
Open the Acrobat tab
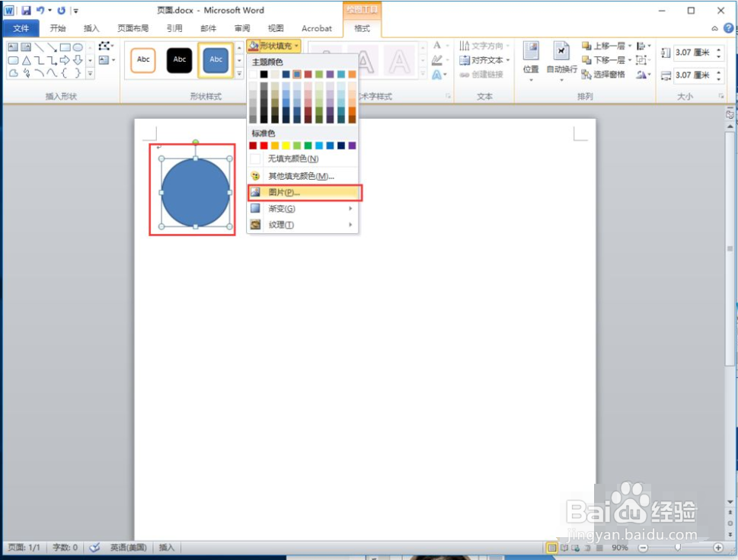[317, 28]
